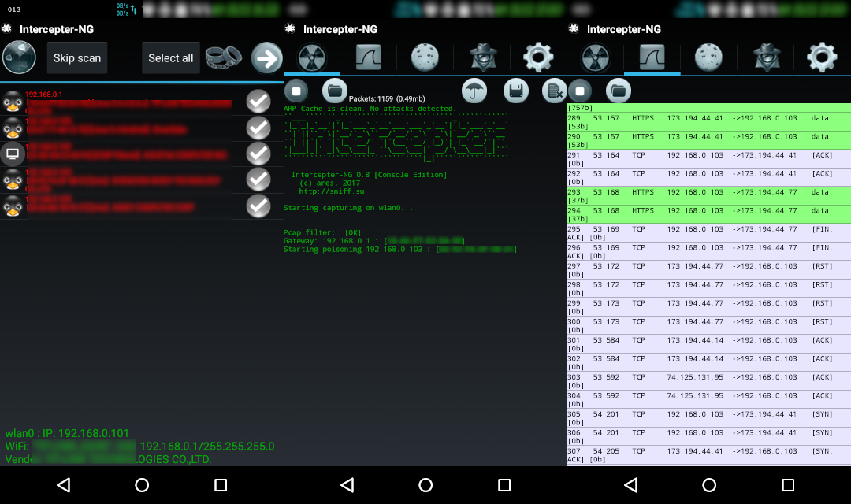
Task: Tap the delete-file document icon
Action: pos(554,91)
